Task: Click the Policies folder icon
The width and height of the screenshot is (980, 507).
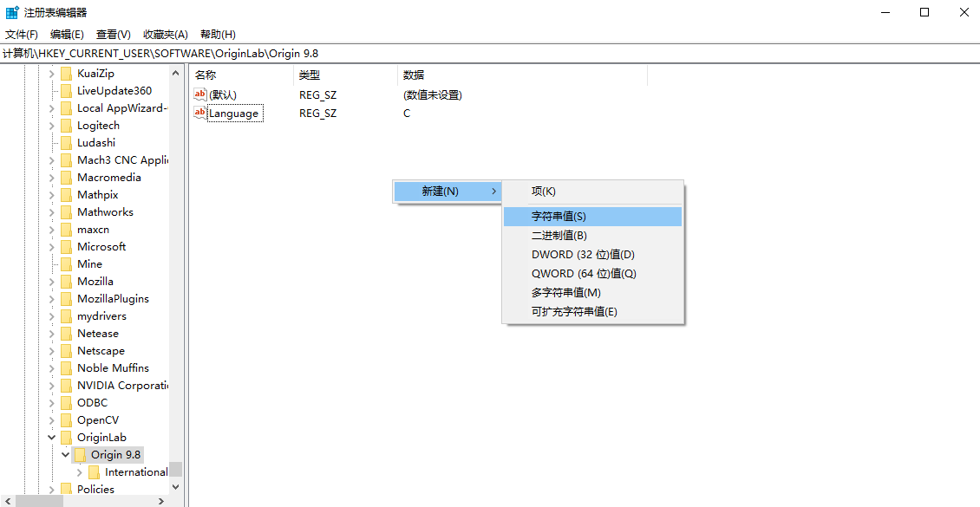Action: coord(67,489)
